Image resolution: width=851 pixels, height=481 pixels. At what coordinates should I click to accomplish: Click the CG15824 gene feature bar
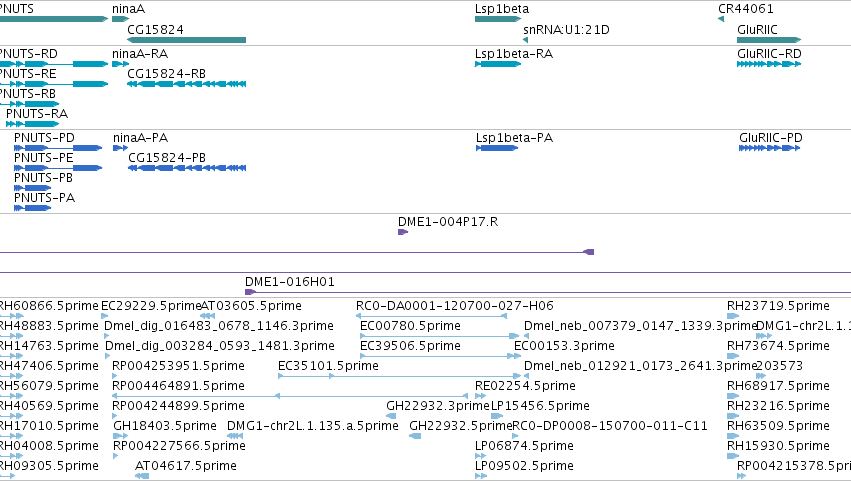(x=186, y=40)
